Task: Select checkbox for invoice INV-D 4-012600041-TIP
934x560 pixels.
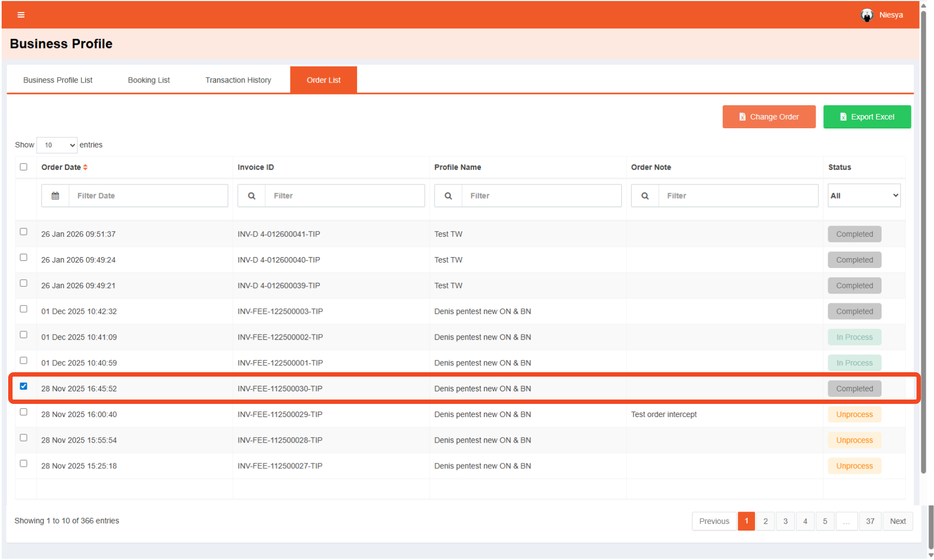Action: point(23,232)
